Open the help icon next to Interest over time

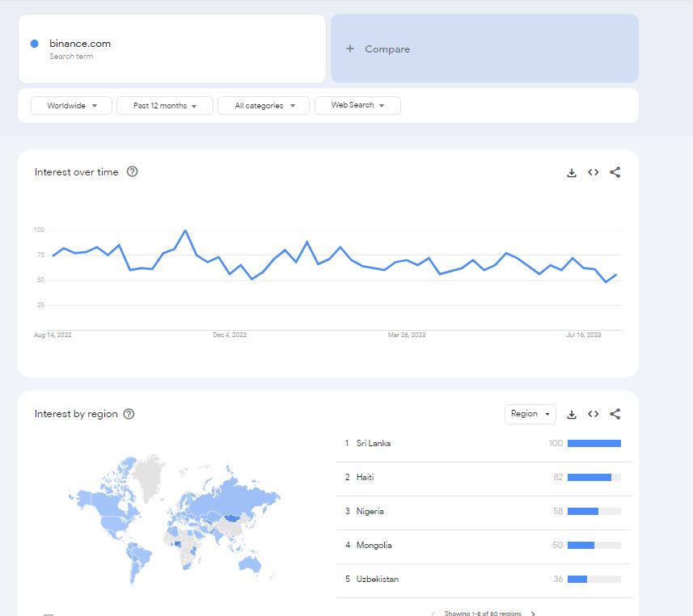click(x=132, y=171)
